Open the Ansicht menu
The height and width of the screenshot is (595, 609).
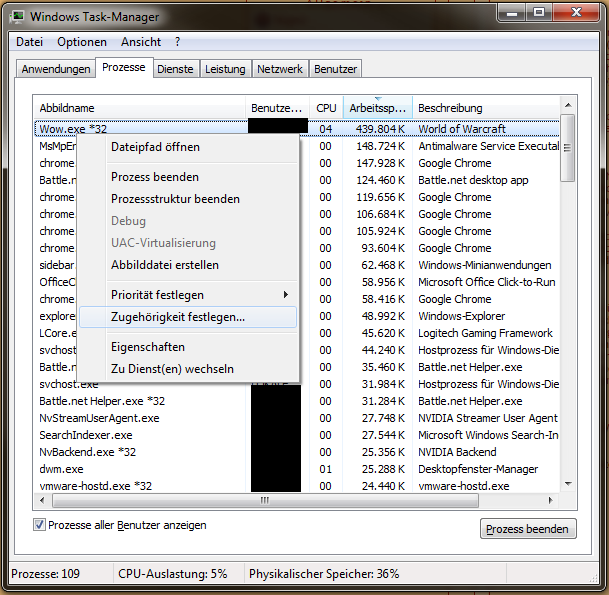(x=141, y=42)
